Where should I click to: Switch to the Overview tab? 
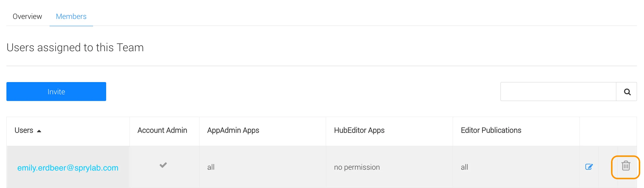27,16
